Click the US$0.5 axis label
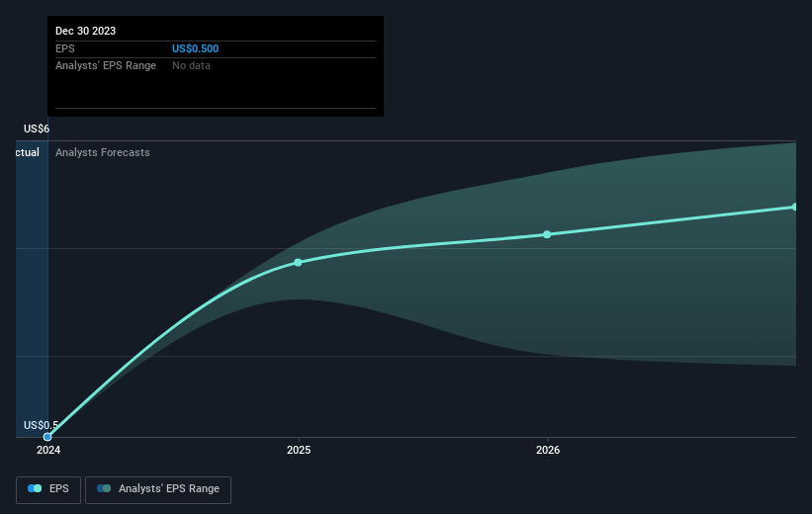The image size is (812, 514). (x=41, y=425)
